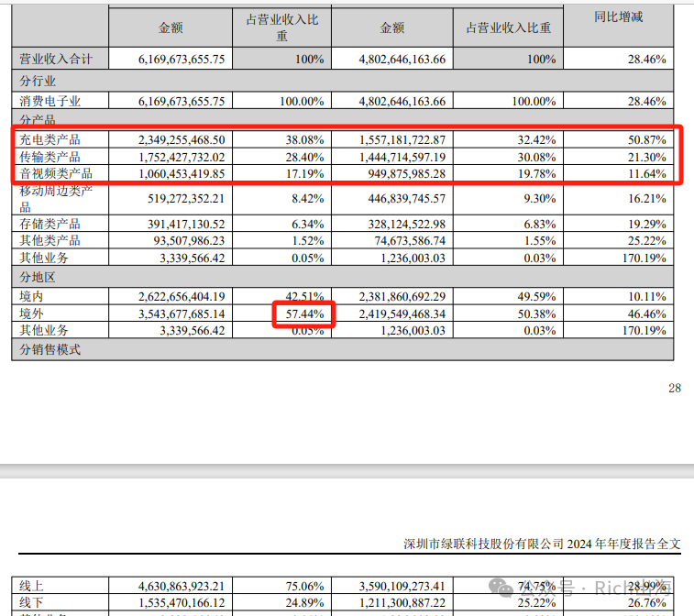Screen dimensions: 694x616
Task: Select the 38.08% share value
Action: click(304, 140)
